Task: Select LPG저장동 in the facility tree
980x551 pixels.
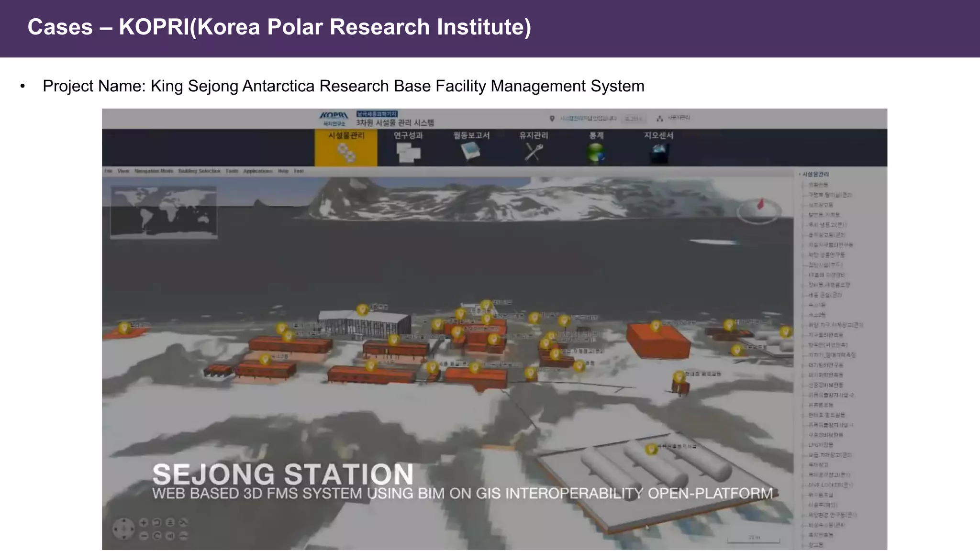Action: (x=821, y=445)
